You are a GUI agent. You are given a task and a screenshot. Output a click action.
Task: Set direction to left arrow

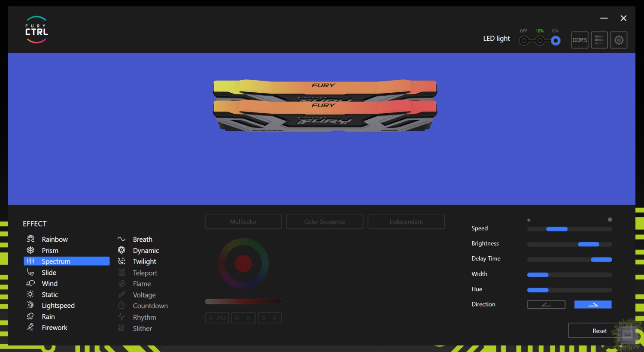pos(546,304)
